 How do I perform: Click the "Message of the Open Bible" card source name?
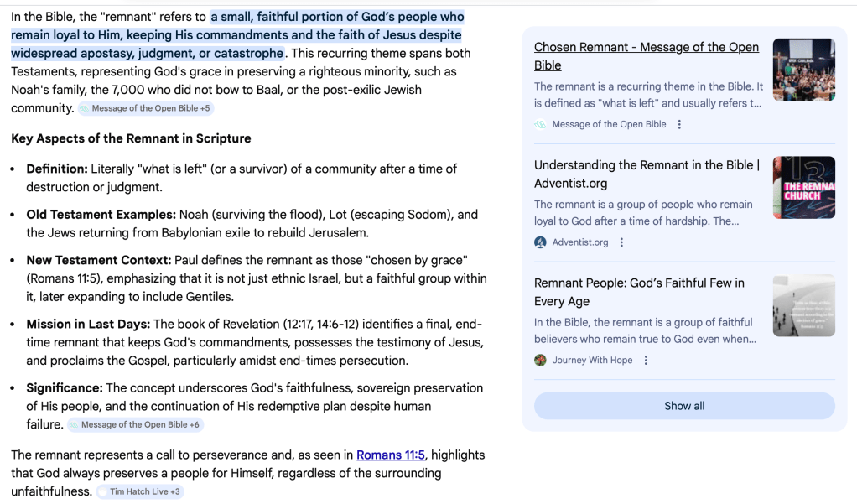point(609,124)
